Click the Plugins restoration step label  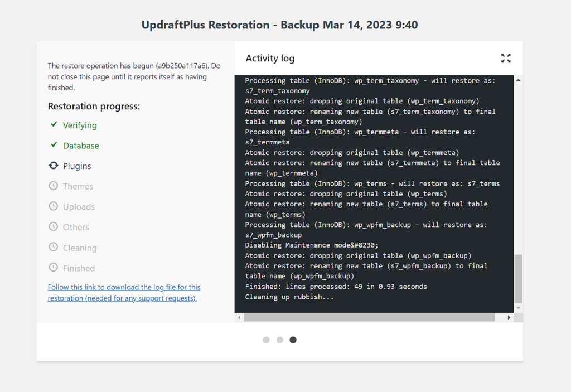pyautogui.click(x=77, y=166)
